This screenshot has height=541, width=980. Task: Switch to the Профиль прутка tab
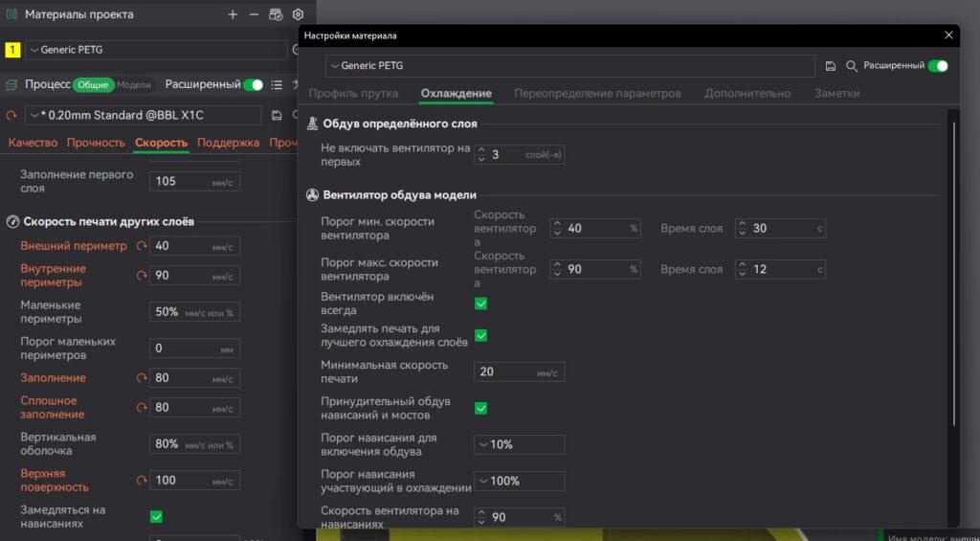click(x=353, y=93)
